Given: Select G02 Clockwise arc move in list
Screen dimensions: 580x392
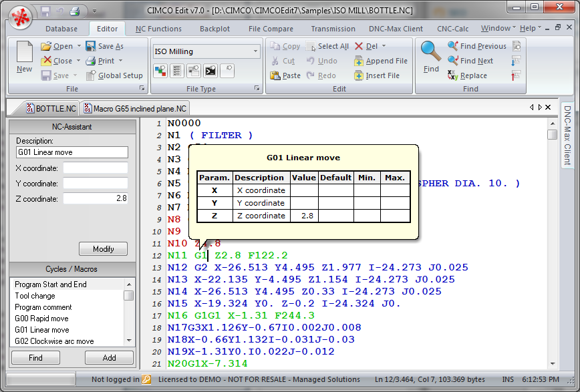Looking at the screenshot, I should (x=54, y=341).
